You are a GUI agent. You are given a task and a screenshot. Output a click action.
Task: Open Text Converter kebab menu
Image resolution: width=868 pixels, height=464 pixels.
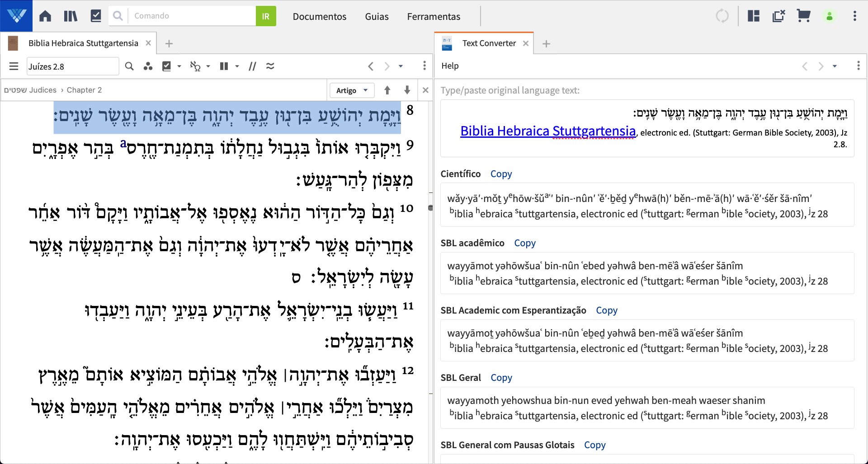coord(858,66)
